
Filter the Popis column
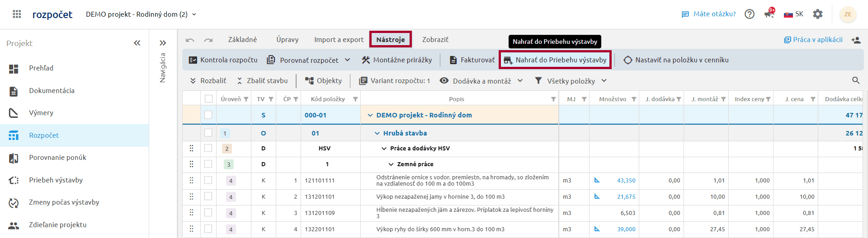click(x=553, y=99)
